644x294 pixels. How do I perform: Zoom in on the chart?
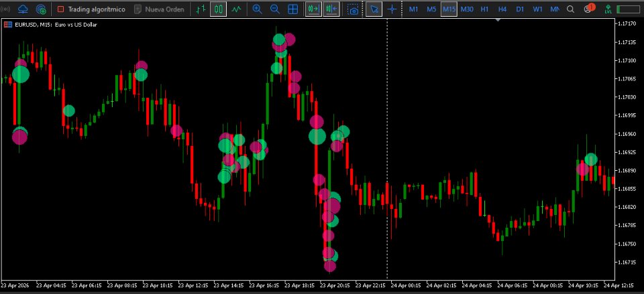257,9
